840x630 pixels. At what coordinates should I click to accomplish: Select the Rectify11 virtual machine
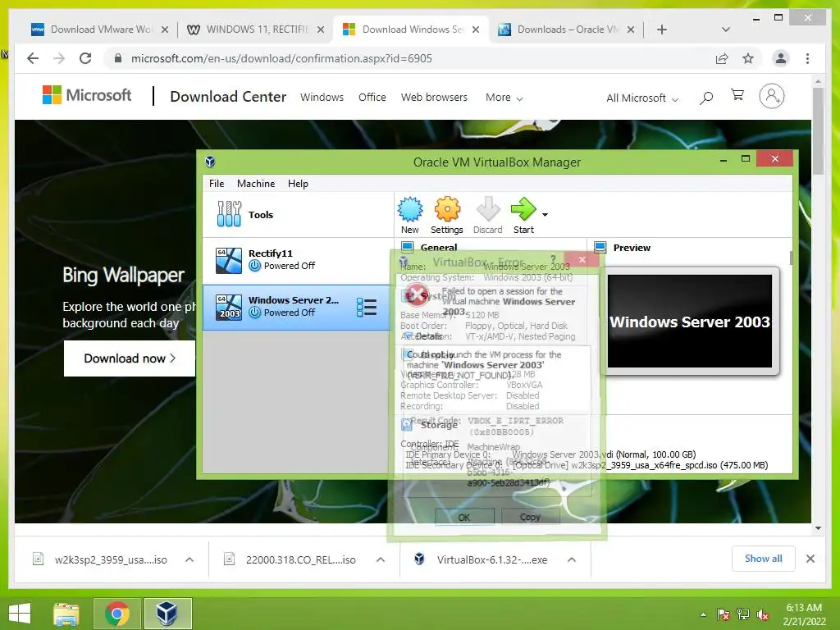(x=298, y=260)
